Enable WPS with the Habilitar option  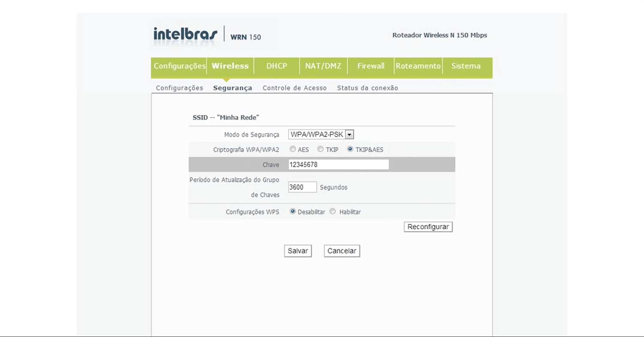click(x=333, y=211)
